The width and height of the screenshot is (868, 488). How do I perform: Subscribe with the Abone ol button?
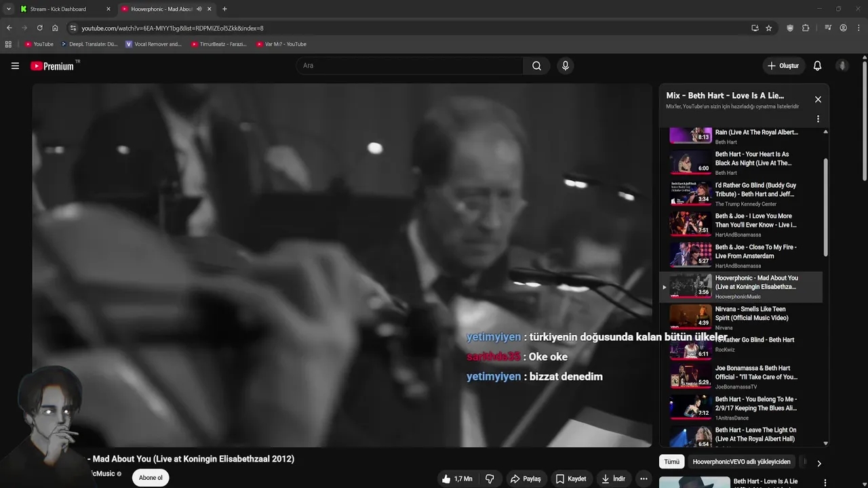coord(151,478)
